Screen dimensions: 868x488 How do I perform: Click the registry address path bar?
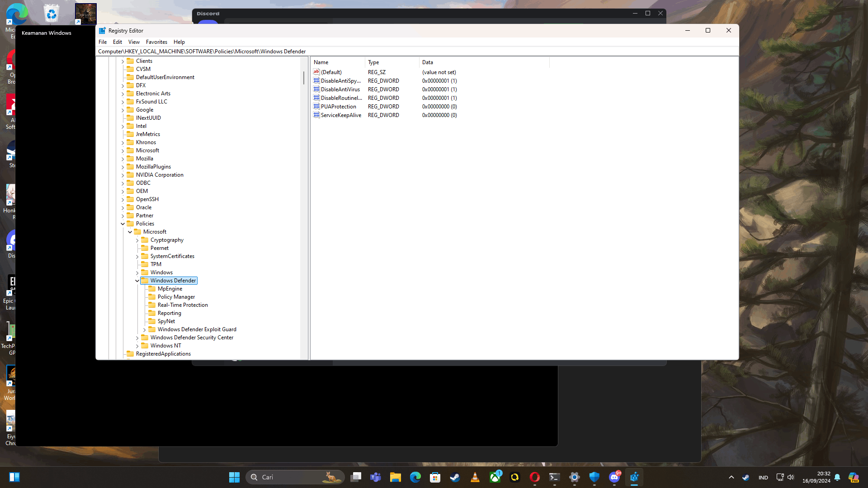[x=407, y=52]
